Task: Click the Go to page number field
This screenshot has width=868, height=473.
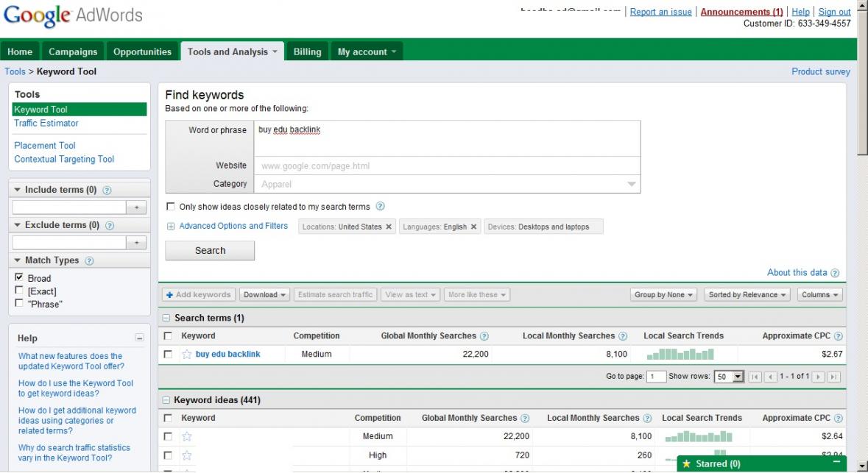Action: [656, 377]
